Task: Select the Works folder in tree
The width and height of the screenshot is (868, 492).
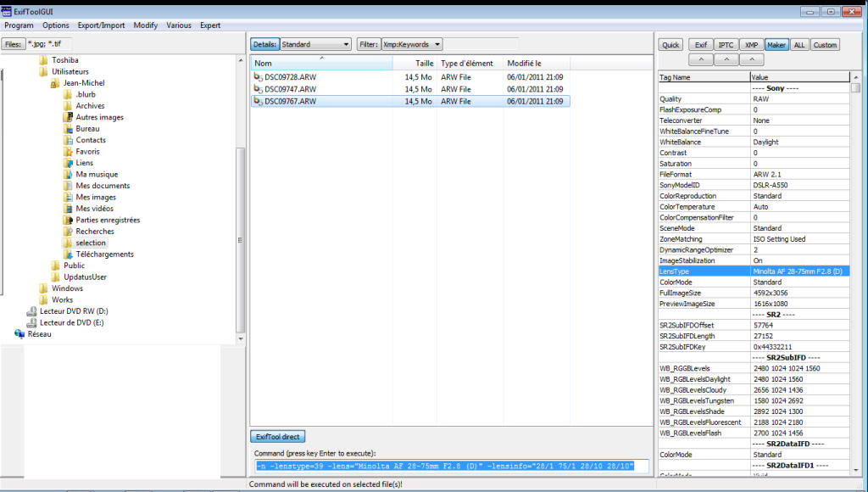Action: [62, 299]
